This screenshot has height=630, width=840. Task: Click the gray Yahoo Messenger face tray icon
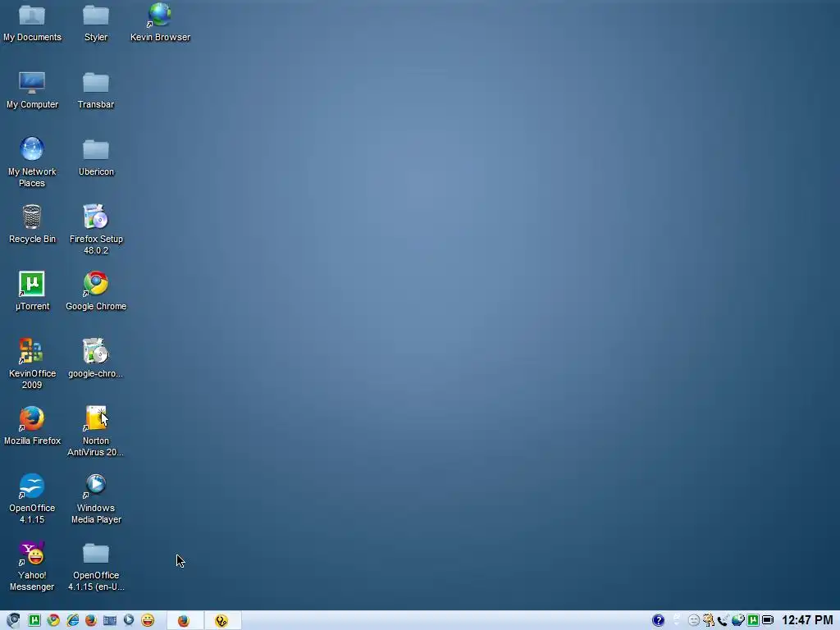coord(694,620)
